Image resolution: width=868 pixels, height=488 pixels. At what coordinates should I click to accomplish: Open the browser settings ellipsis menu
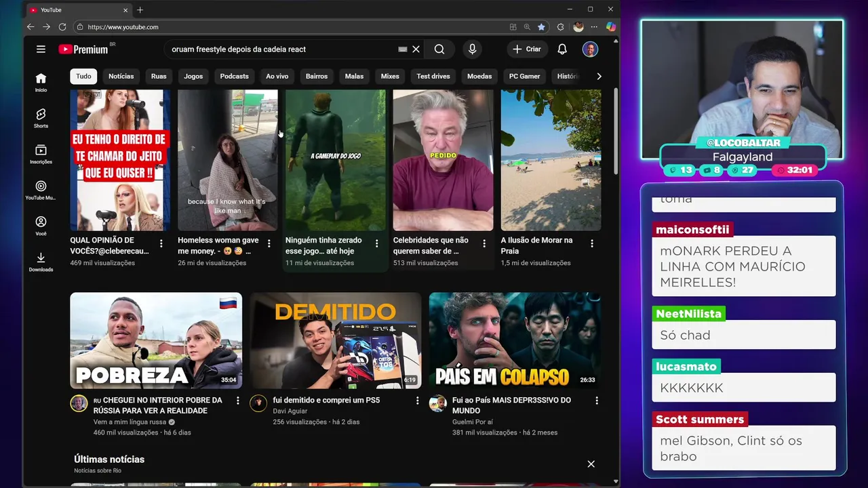594,27
